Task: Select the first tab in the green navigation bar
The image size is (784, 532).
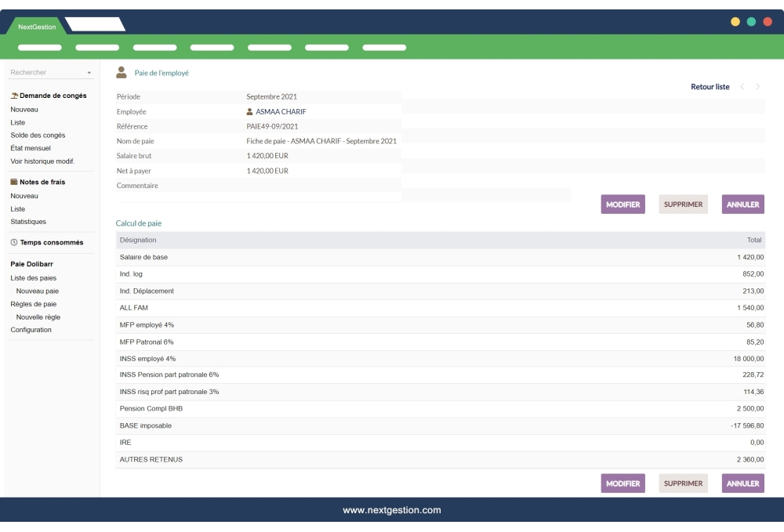Action: [38, 47]
